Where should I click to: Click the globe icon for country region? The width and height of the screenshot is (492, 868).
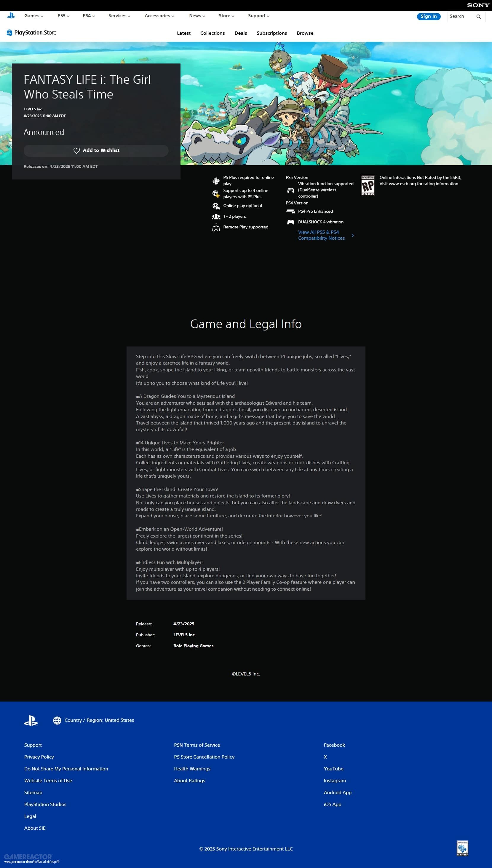(57, 720)
